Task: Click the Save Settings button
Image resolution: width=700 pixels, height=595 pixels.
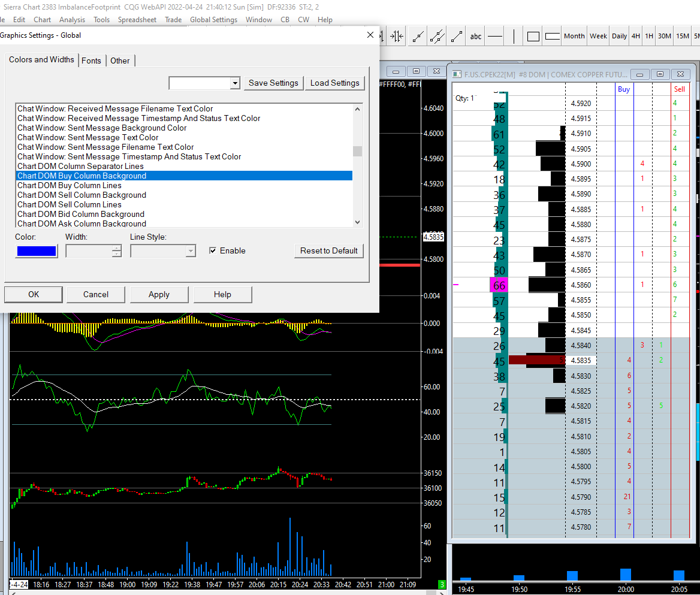Action: point(273,83)
